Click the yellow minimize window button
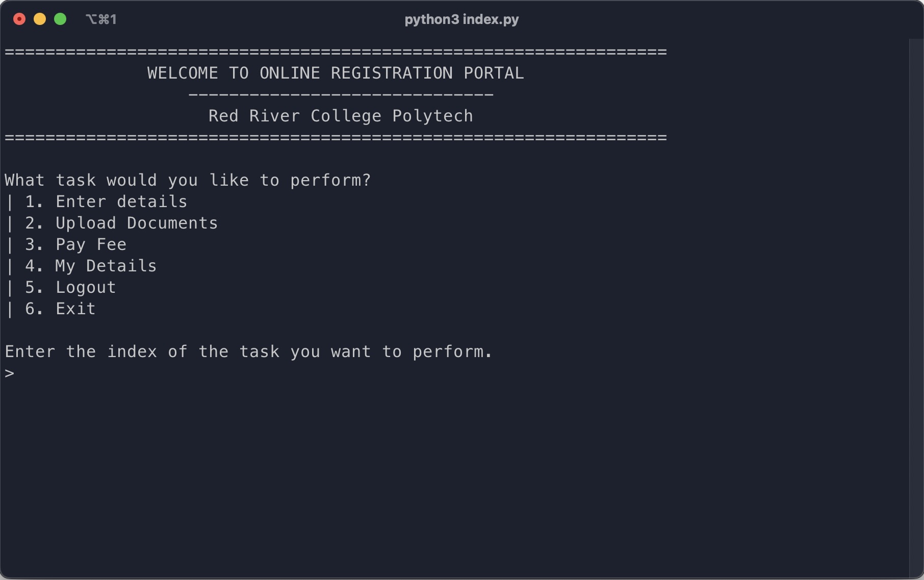Viewport: 924px width, 580px height. coord(40,19)
